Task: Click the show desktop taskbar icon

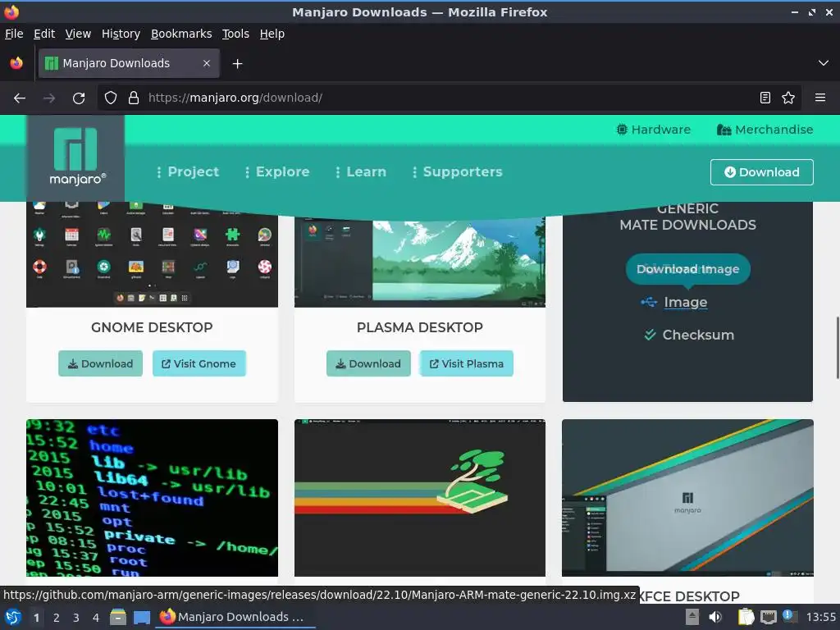Action: coord(142,618)
